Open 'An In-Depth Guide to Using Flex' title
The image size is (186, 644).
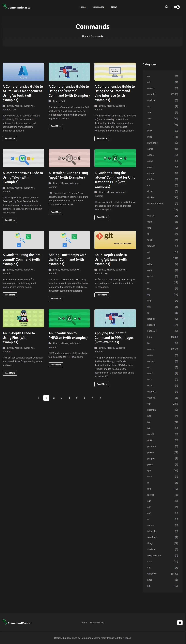pos(19,338)
